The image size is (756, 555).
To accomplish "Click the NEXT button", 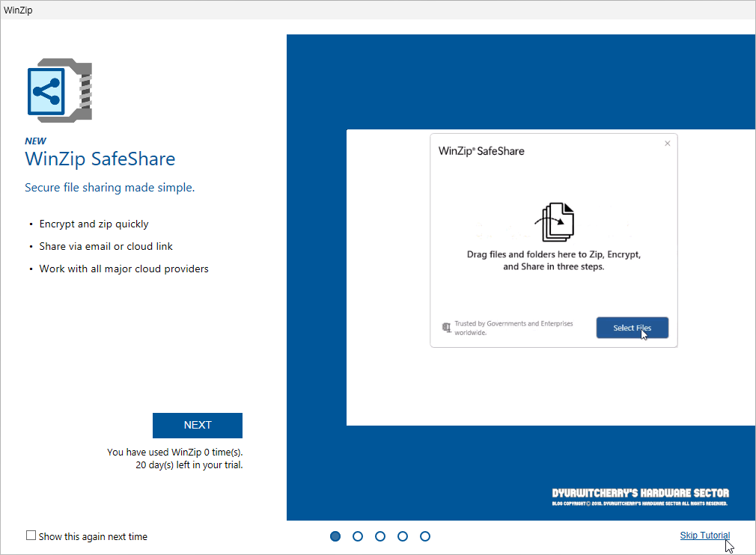I will (197, 426).
